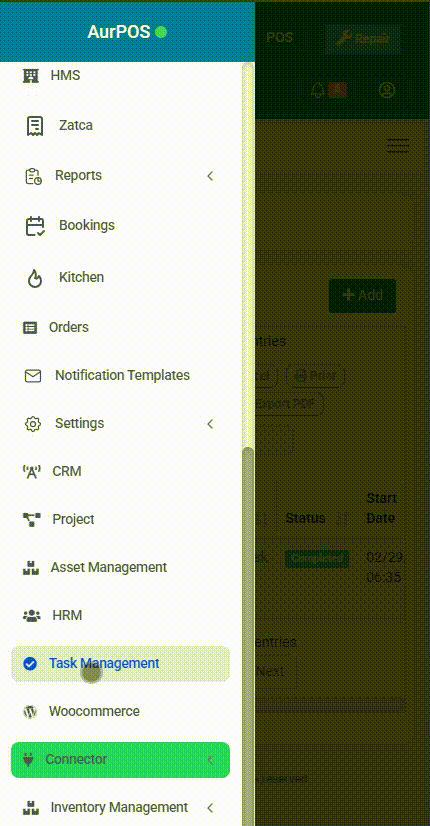Viewport: 430px width, 826px height.
Task: Select the HRM people icon
Action: pyautogui.click(x=31, y=615)
